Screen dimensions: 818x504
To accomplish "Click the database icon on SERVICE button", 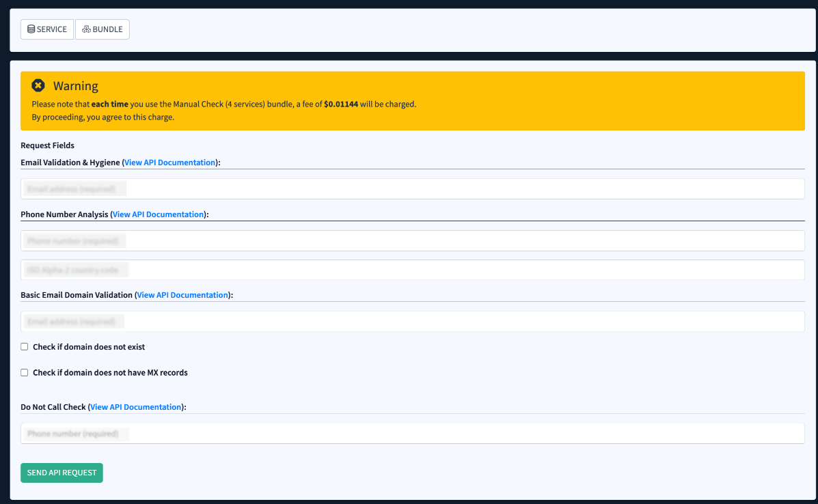I will [x=31, y=29].
